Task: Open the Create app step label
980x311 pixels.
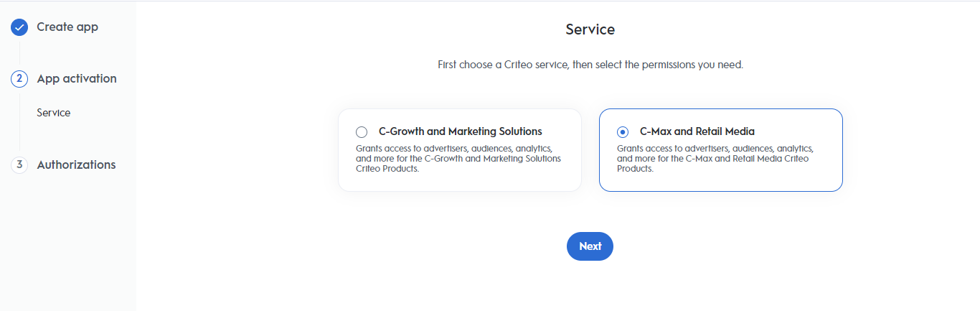Action: 67,27
